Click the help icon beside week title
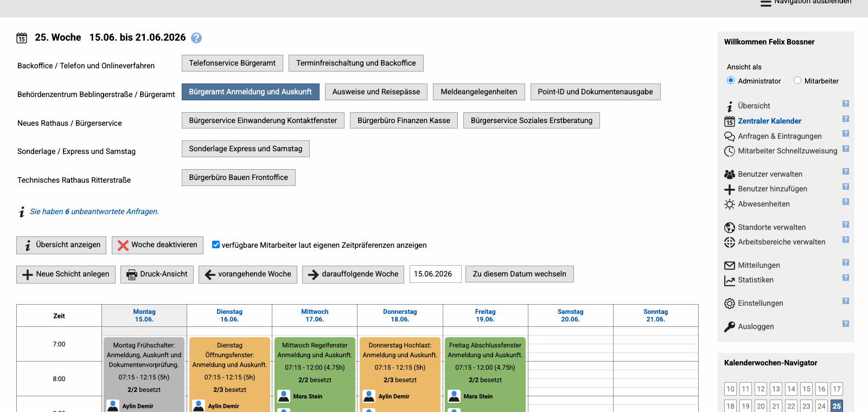The height and width of the screenshot is (412, 868). click(x=196, y=38)
